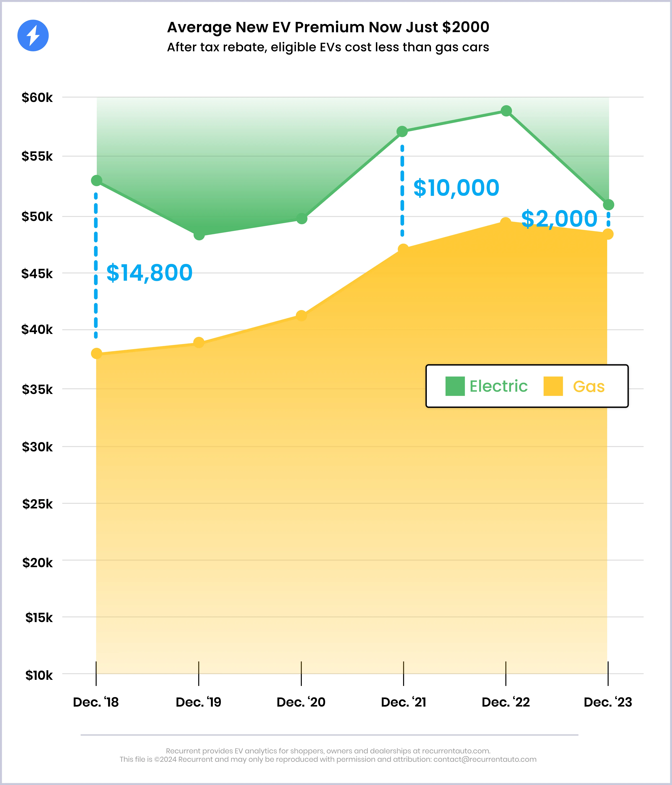Select the Electric data point for Dec. '18

97,180
